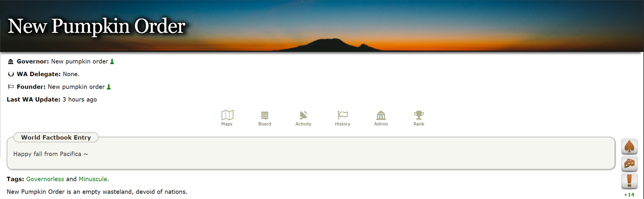The width and height of the screenshot is (644, 199).
Task: Click the cheese icon button at right
Action: pyautogui.click(x=629, y=164)
